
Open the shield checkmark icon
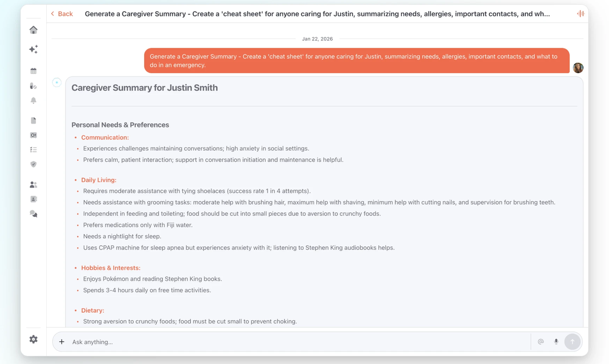pyautogui.click(x=33, y=164)
